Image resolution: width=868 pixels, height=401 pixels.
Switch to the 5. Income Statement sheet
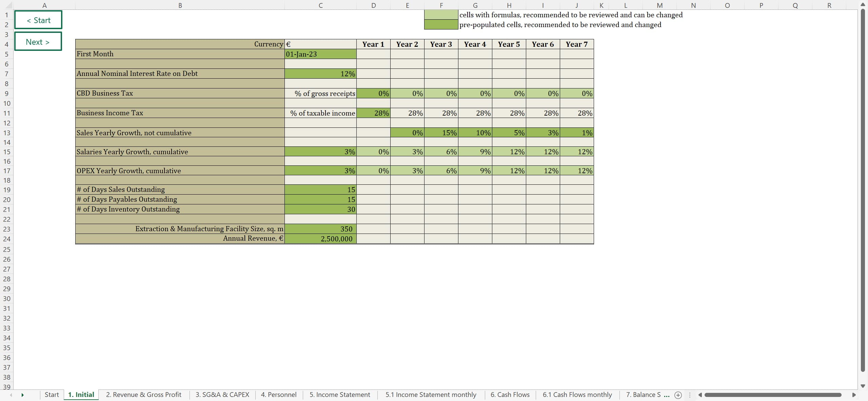tap(340, 395)
